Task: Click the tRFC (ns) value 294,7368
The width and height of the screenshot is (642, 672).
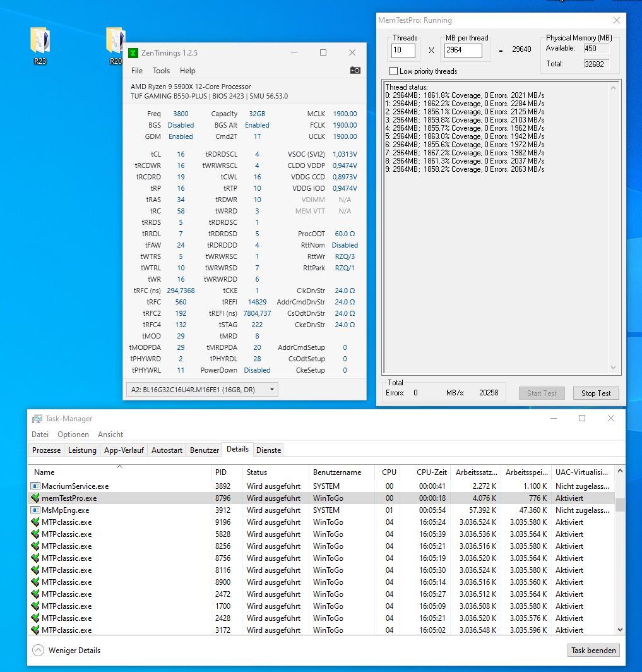Action: pos(181,291)
